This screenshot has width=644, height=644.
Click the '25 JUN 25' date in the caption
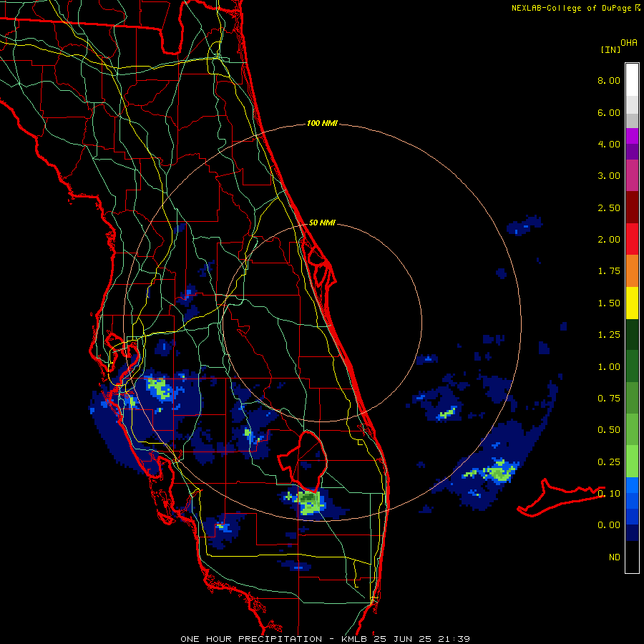(403, 639)
